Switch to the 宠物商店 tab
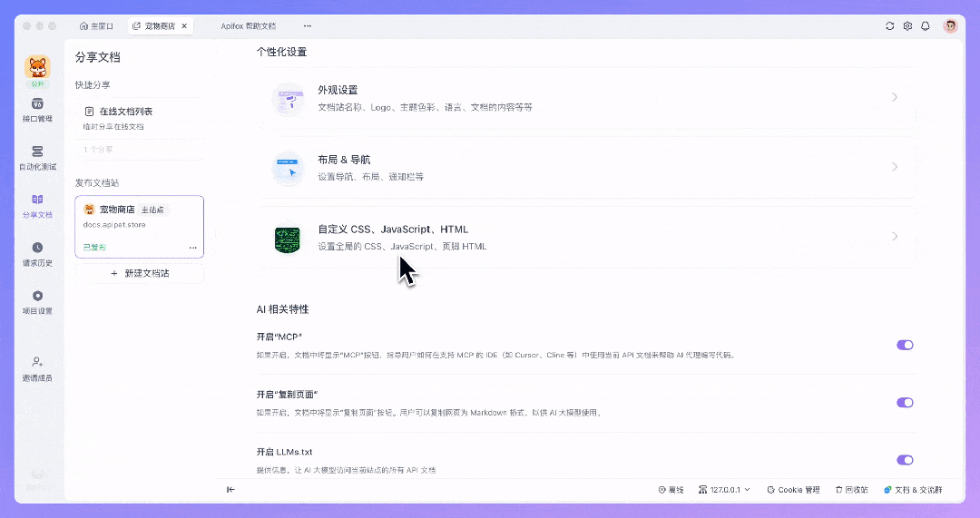Viewport: 980px width, 518px height. [160, 26]
